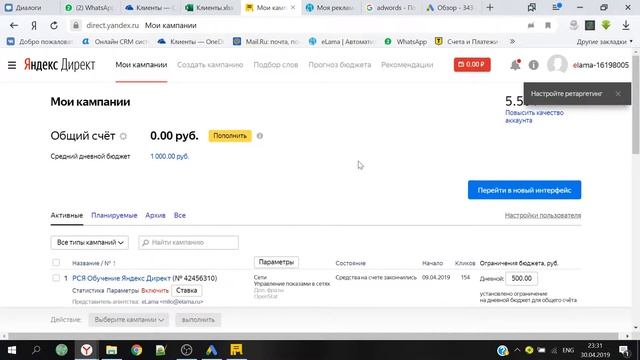Go back with browser back arrow
Viewport: 640px width, 360px height.
tap(14, 25)
